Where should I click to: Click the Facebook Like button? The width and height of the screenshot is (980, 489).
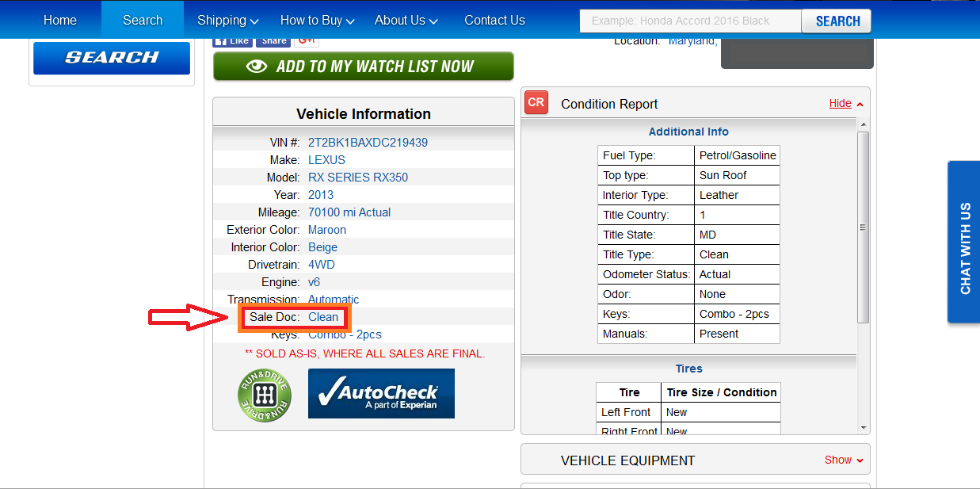[x=232, y=40]
